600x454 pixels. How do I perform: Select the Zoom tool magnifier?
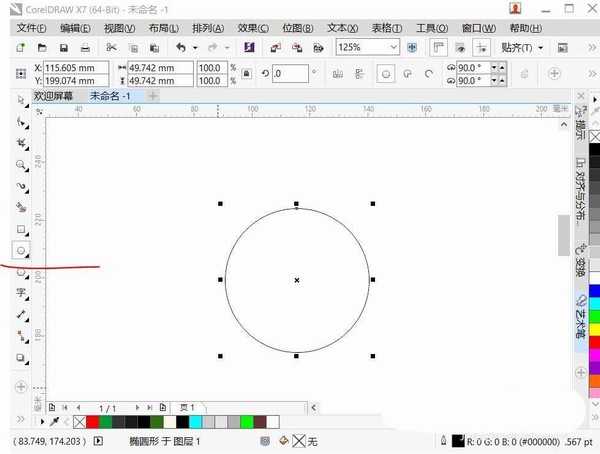[21, 164]
